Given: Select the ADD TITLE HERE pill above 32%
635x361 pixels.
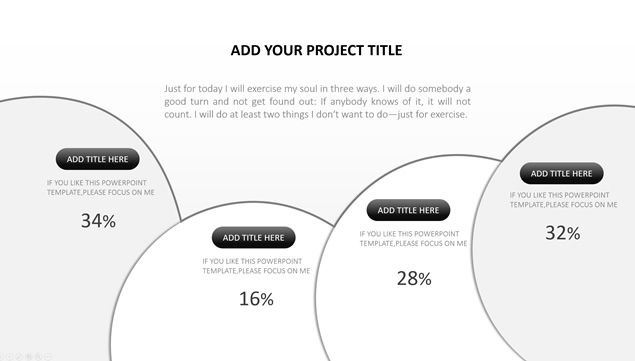Looking at the screenshot, I should coord(561,174).
